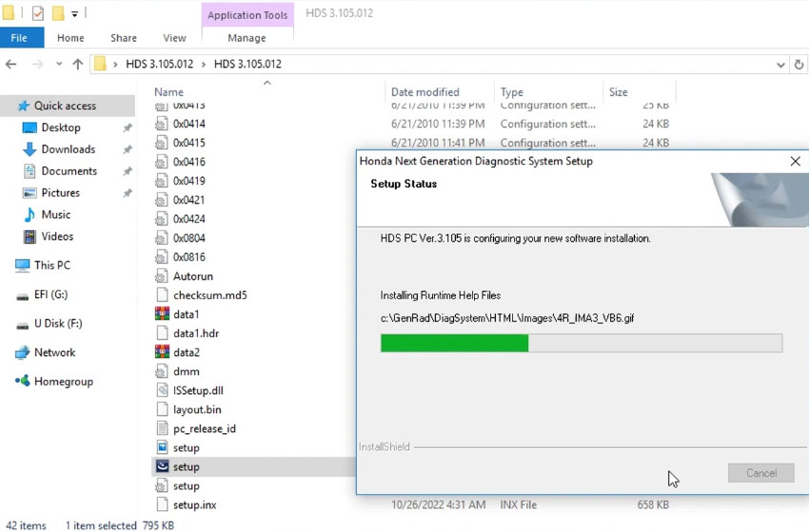Open the File menu
The width and height of the screenshot is (809, 532).
(x=19, y=38)
